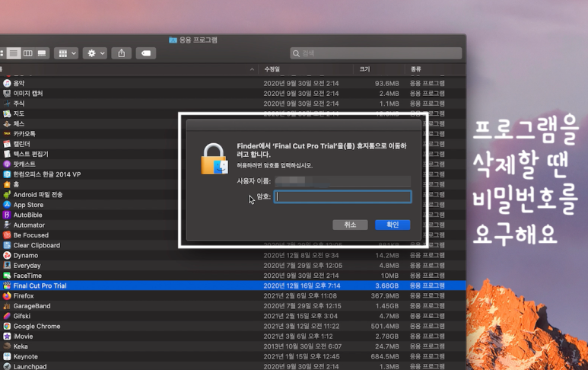
Task: Select the Everyday app icon
Action: 7,266
